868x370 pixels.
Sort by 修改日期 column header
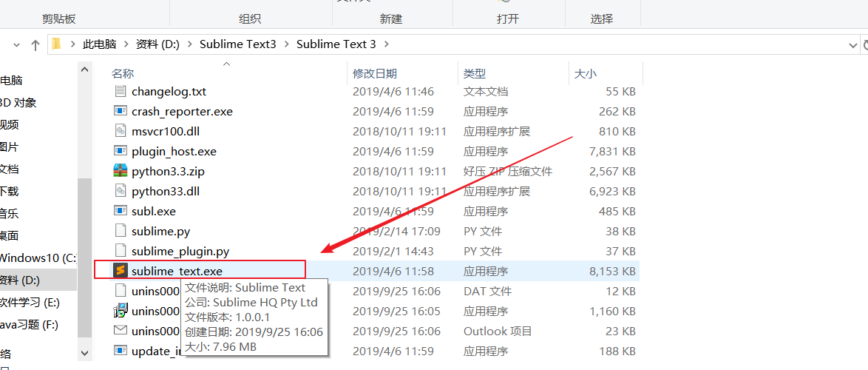coord(375,74)
